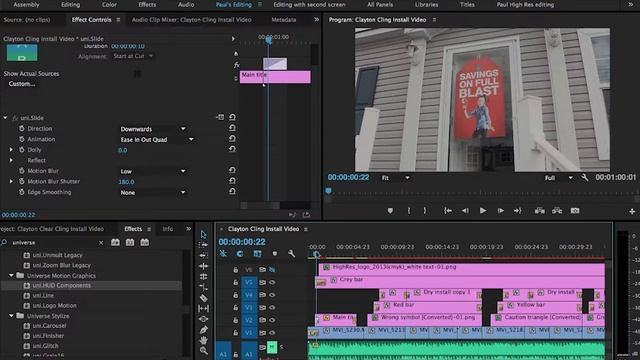Mute the A1 audio track
Screen dimensions: 640x360
(272, 347)
